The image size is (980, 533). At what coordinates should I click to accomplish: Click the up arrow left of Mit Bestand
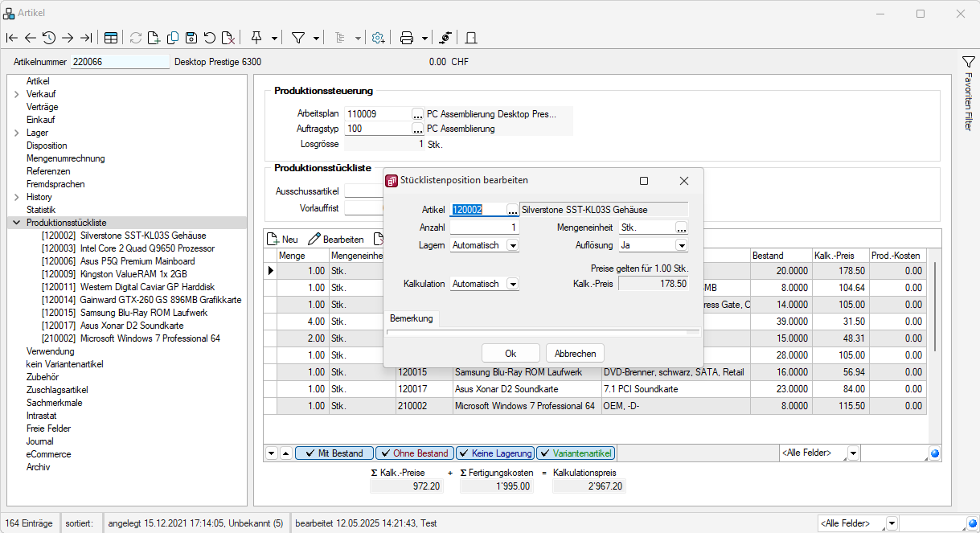coord(285,453)
